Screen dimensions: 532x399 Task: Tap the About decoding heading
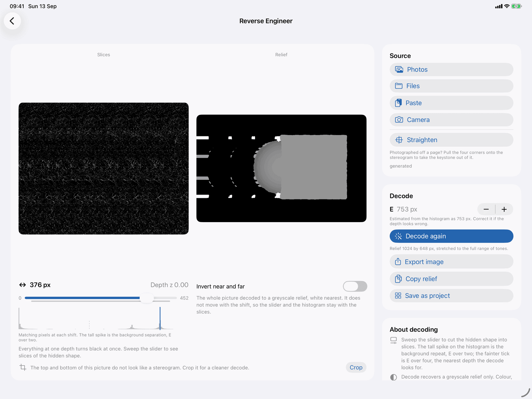[x=414, y=330]
